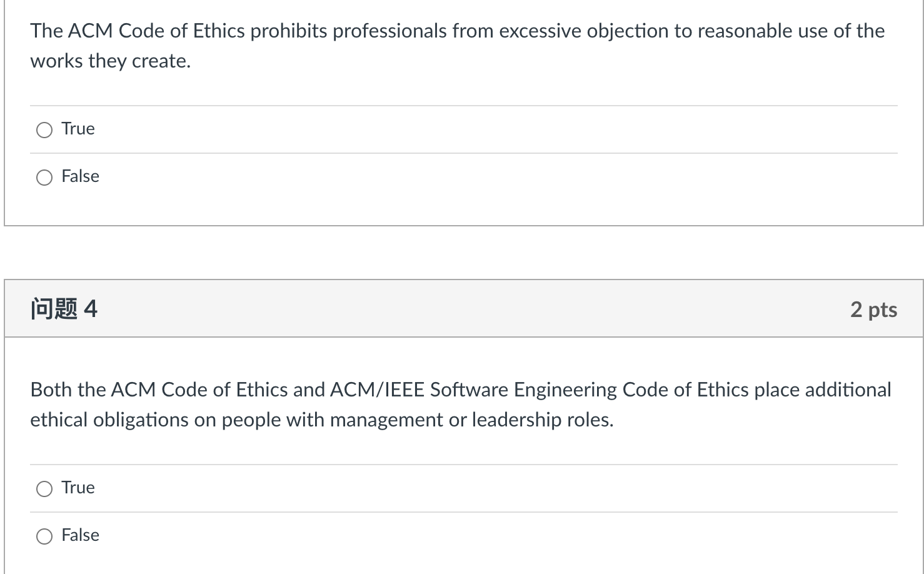This screenshot has height=574, width=924.
Task: Click the 2 pts label
Action: tap(873, 308)
